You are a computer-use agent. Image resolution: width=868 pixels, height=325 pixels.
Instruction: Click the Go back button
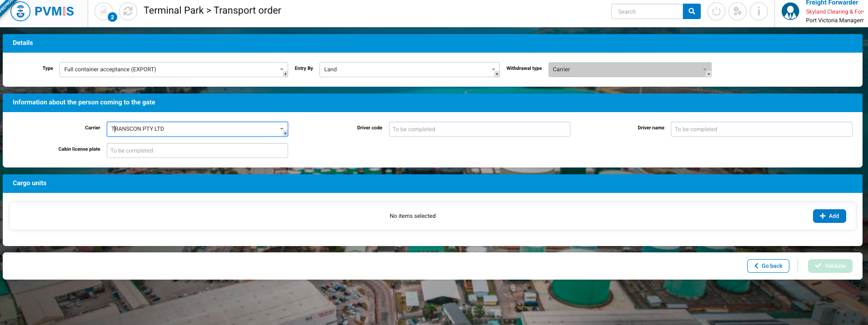point(768,266)
